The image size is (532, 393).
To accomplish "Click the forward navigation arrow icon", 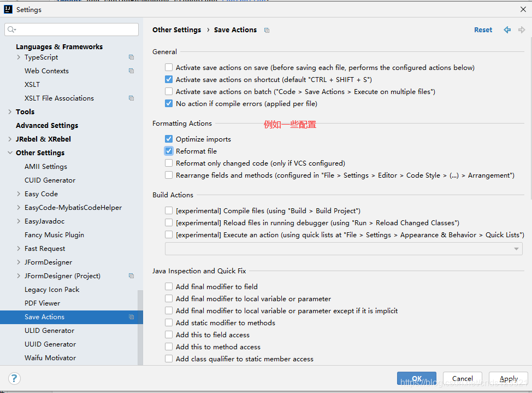I will tap(522, 30).
